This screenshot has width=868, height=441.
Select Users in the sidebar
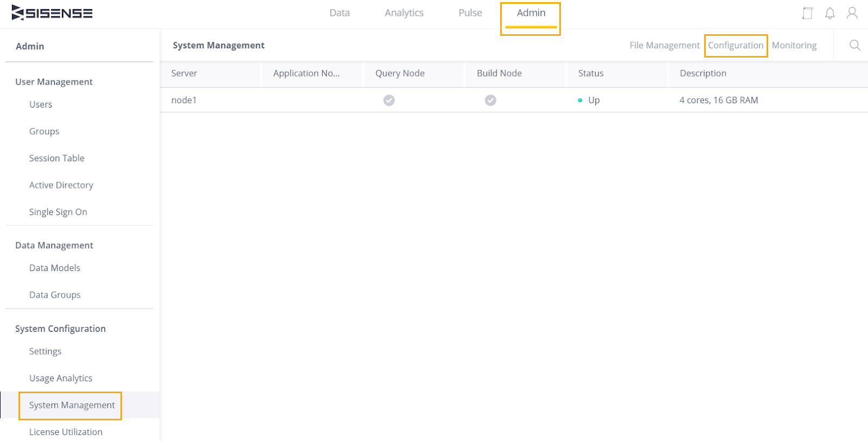coord(41,104)
